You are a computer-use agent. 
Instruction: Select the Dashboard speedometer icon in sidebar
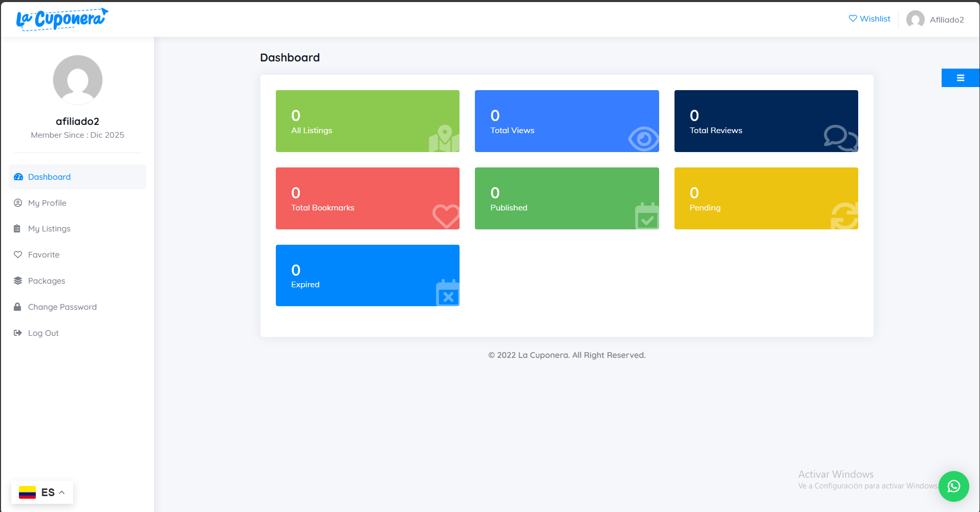pos(18,177)
